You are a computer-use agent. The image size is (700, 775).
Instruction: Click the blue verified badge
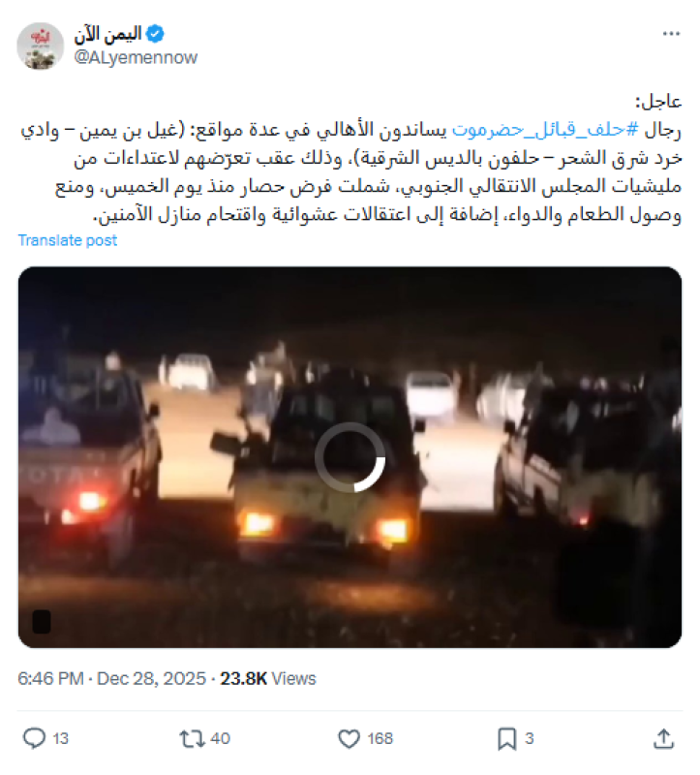click(x=155, y=34)
